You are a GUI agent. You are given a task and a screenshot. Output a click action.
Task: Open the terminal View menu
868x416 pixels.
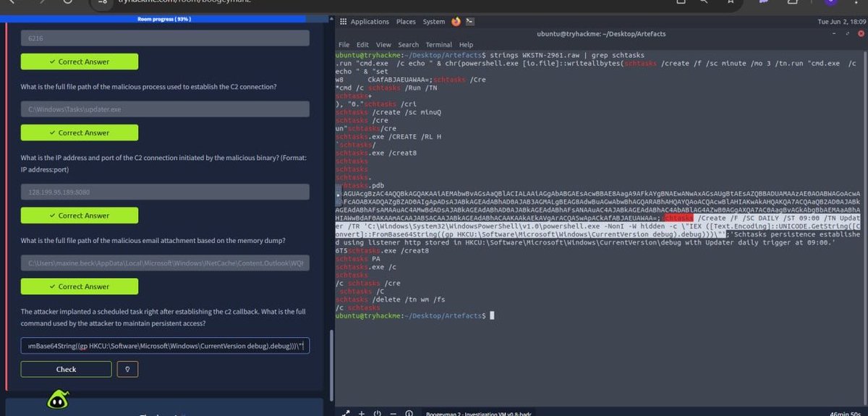coord(383,45)
